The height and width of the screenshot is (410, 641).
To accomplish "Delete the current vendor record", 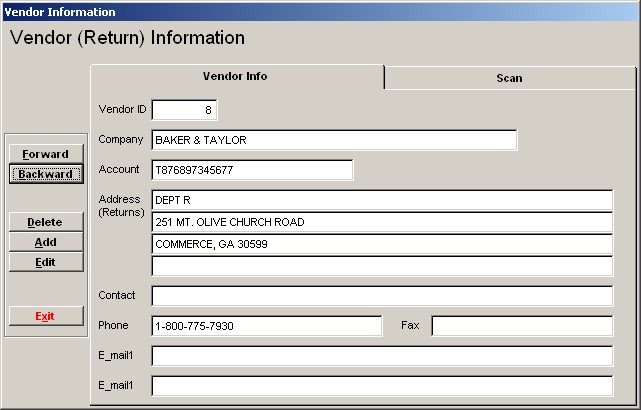I will point(46,222).
